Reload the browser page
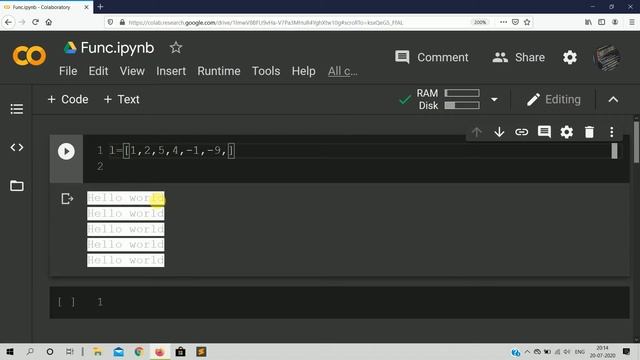Image resolution: width=640 pixels, height=360 pixels. tap(36, 22)
